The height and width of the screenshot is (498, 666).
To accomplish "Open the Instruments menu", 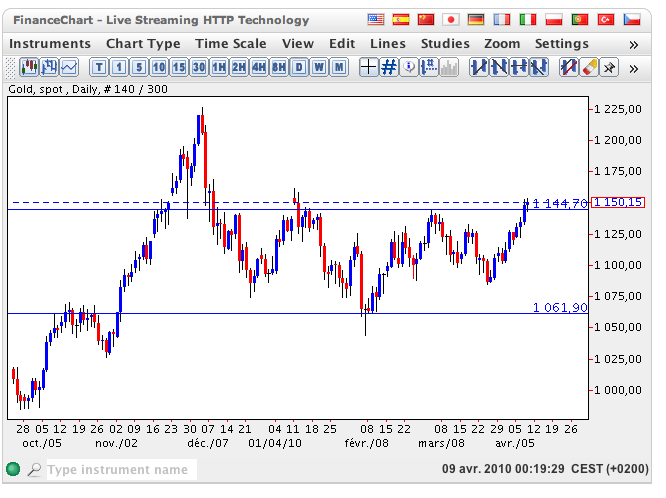I will click(49, 44).
